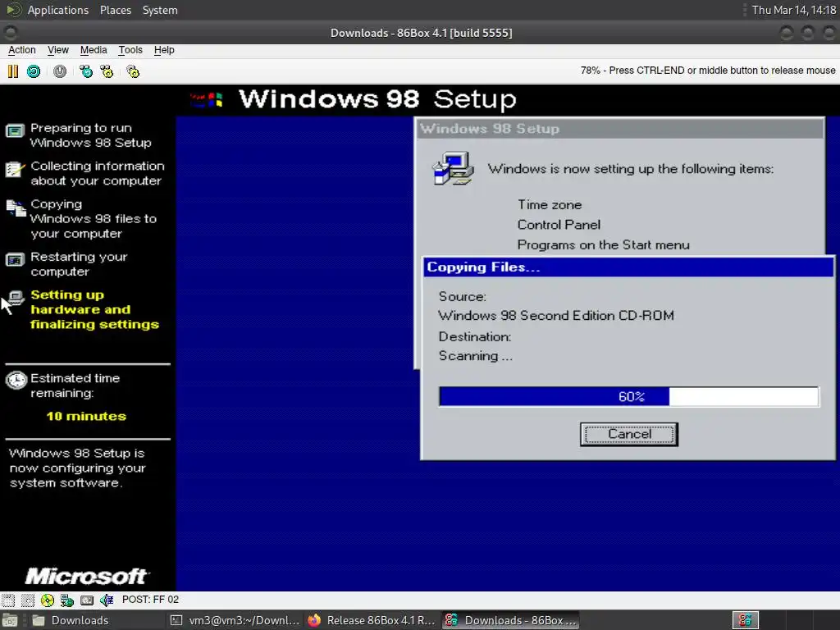
Task: Click the Windows 98 Setup dialog title bar
Action: [x=620, y=129]
